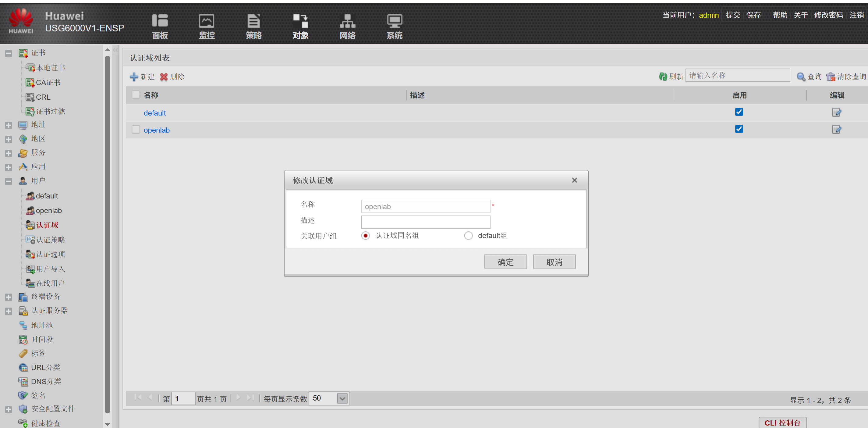Expand the Address tree node
868x428 pixels.
pos(9,125)
